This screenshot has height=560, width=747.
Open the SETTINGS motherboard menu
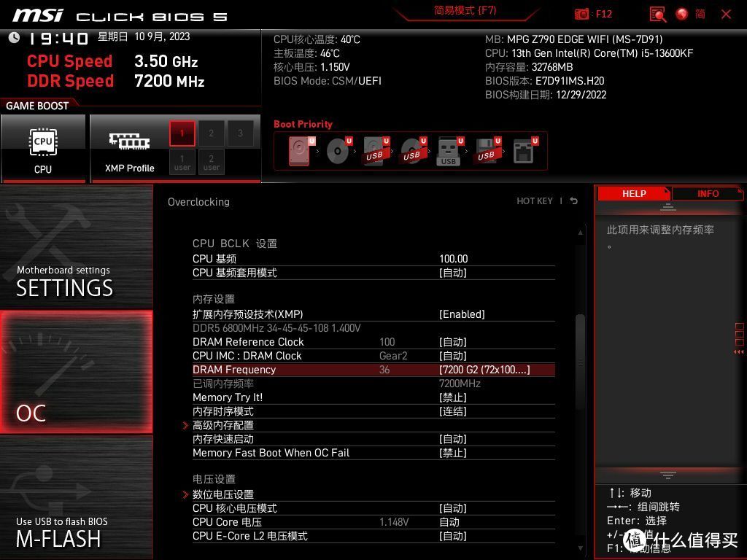click(x=76, y=246)
